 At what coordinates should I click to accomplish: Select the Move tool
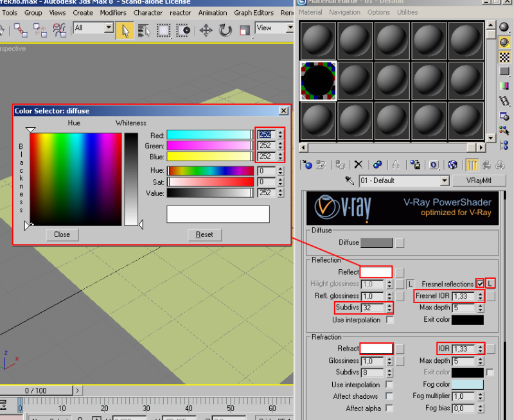click(206, 30)
